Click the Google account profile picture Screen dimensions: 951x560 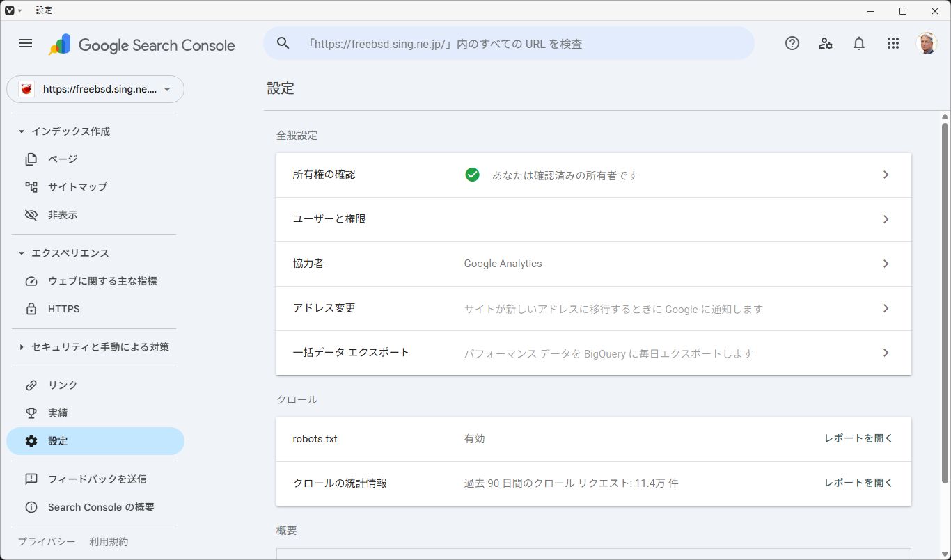tap(927, 43)
